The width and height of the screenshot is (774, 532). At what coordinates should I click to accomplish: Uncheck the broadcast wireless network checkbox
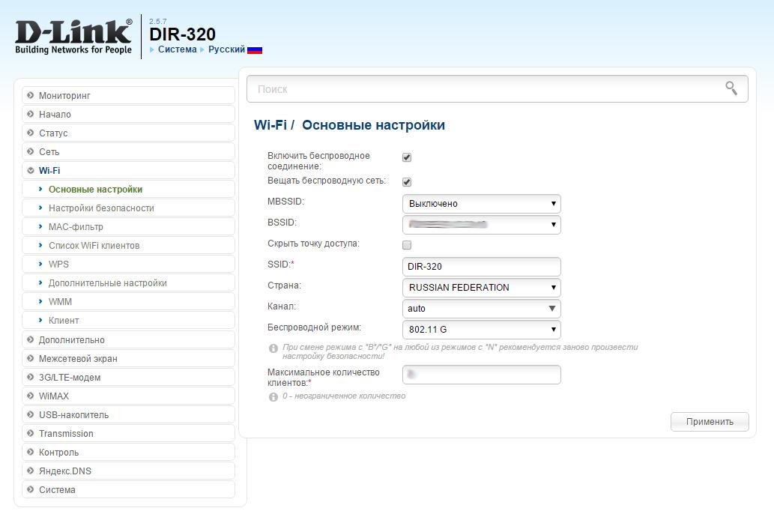coord(407,182)
